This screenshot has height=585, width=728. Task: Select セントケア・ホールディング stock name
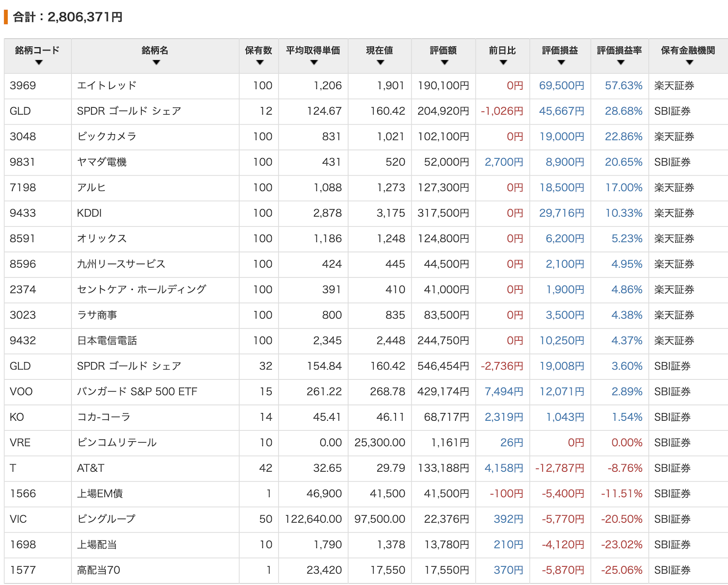(x=142, y=289)
